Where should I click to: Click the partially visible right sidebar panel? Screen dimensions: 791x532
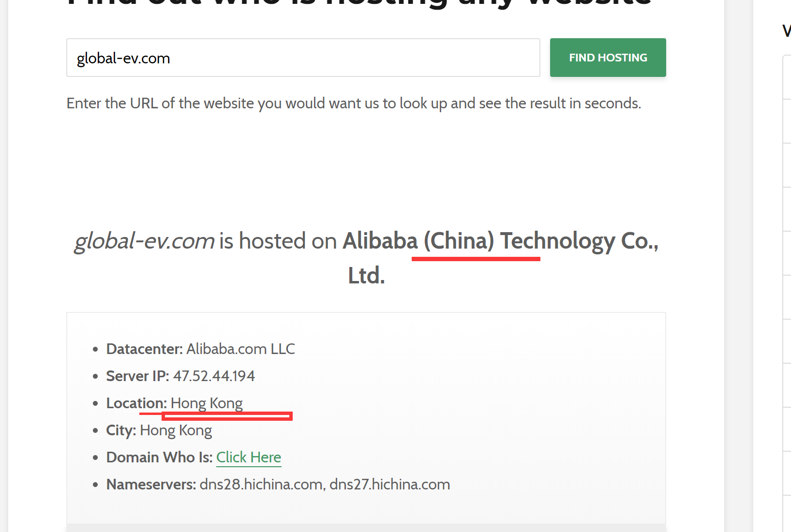pos(787,290)
